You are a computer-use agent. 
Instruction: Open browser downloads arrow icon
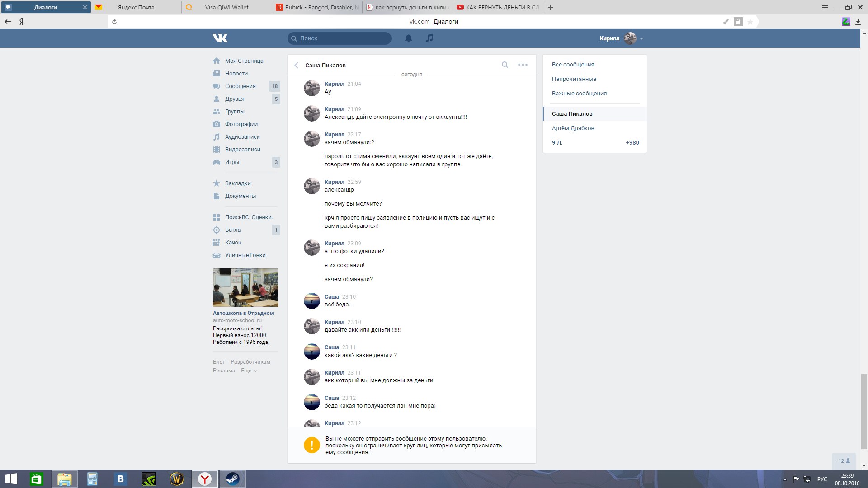click(858, 22)
